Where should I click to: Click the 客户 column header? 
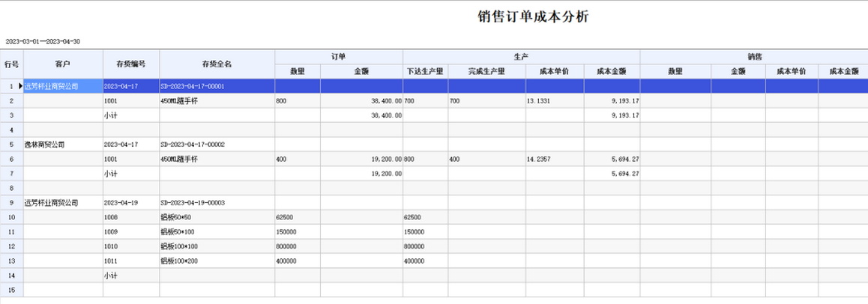(63, 64)
